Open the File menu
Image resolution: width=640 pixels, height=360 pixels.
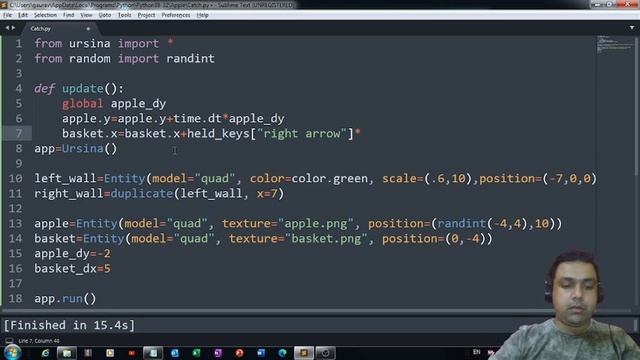pyautogui.click(x=7, y=15)
